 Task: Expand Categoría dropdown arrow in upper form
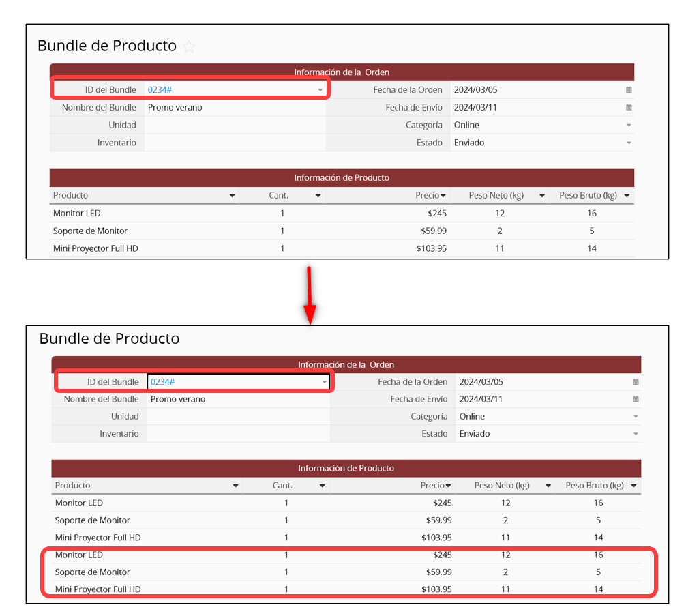[x=629, y=126]
